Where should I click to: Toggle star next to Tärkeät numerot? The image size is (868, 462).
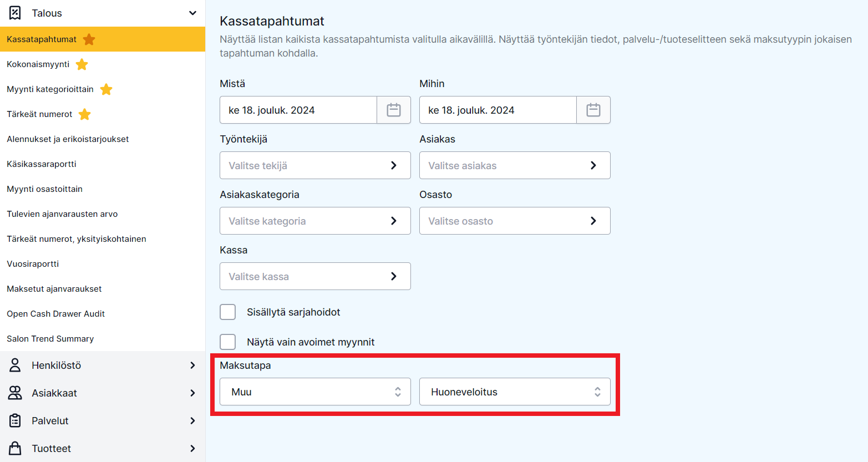click(x=84, y=114)
